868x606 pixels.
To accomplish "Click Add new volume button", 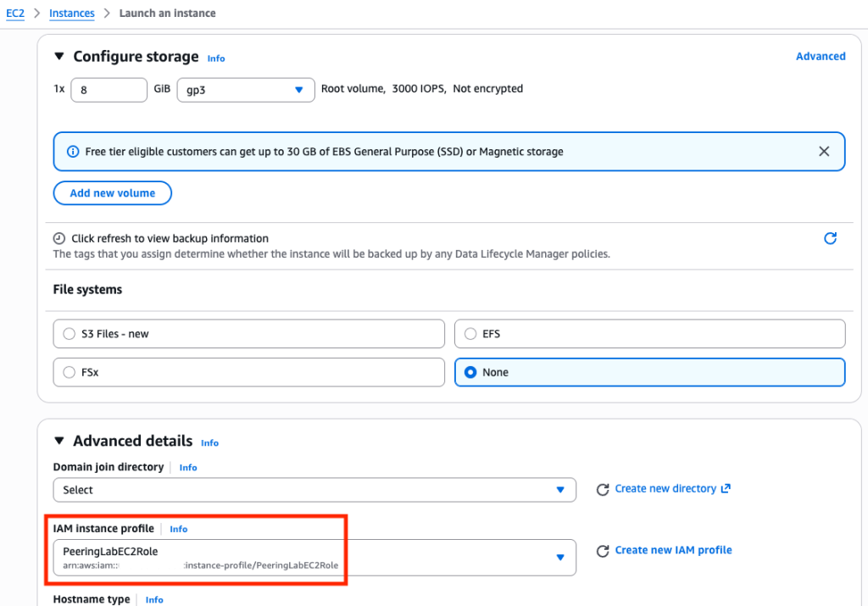I will pyautogui.click(x=113, y=193).
